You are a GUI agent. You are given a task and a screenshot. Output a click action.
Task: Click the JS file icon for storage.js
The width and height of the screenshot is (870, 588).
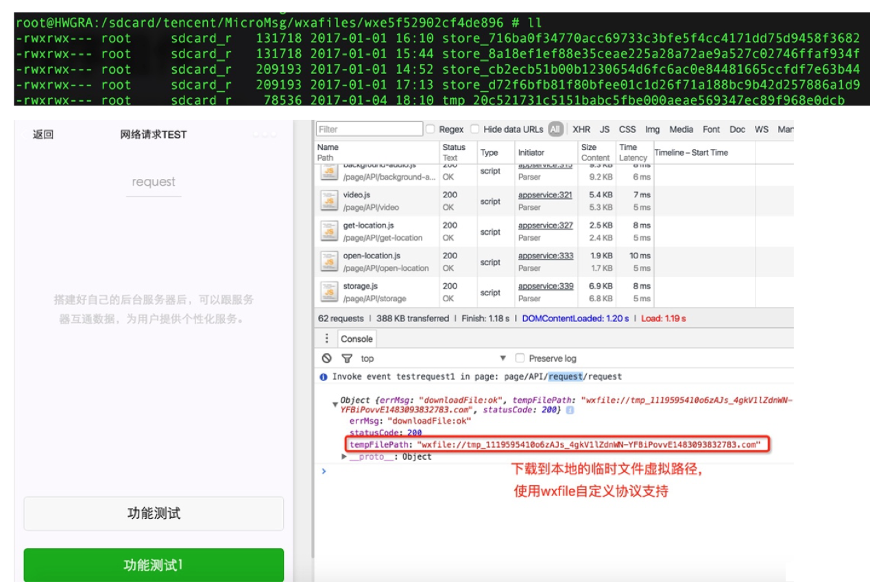pos(329,292)
